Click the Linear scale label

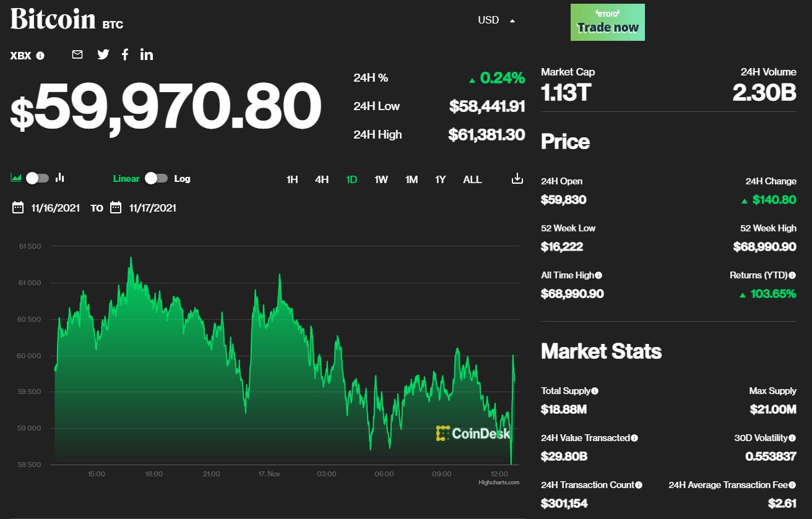tap(126, 178)
